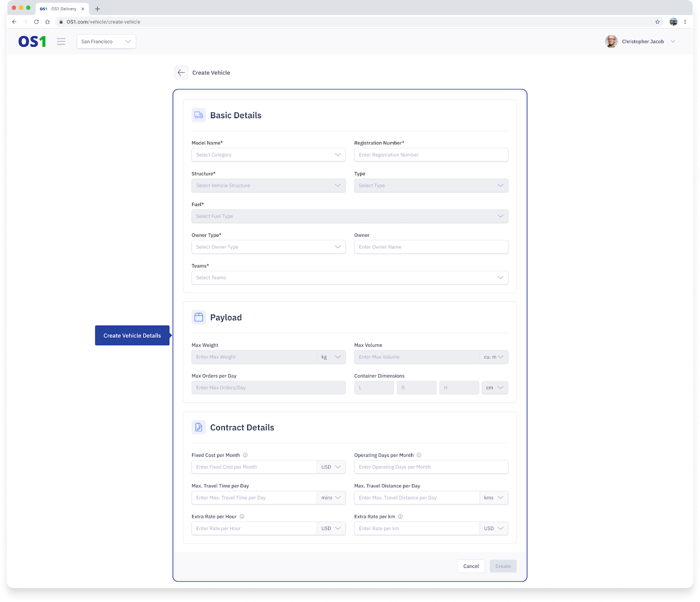Screen dimensions: 700x602
Task: Open a new browser tab
Action: click(x=98, y=9)
